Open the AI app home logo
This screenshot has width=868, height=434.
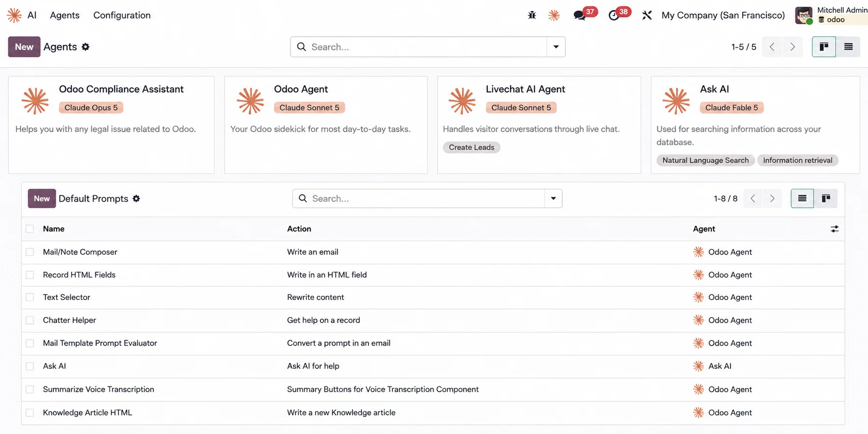14,15
